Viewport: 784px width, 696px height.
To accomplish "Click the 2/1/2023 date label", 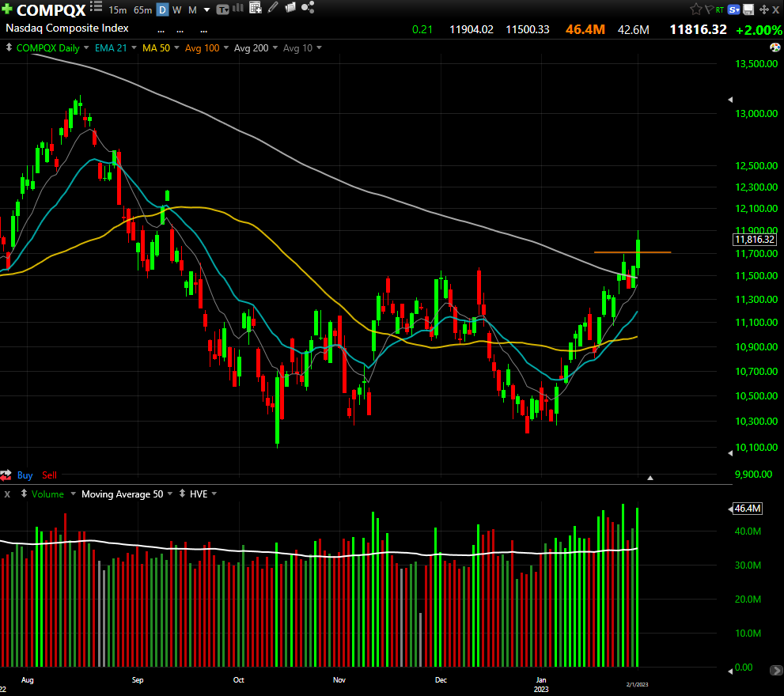I will click(x=637, y=684).
